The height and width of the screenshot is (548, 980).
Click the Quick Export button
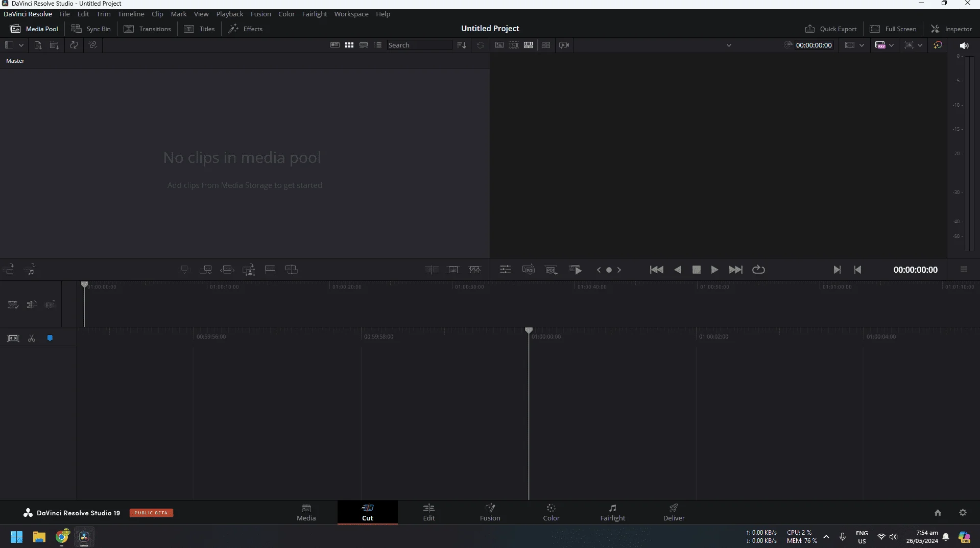click(x=831, y=29)
